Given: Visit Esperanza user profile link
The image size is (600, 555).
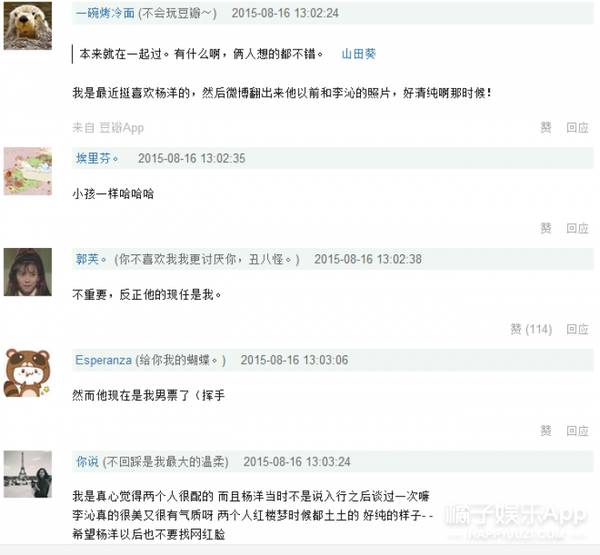Looking at the screenshot, I should [x=103, y=360].
